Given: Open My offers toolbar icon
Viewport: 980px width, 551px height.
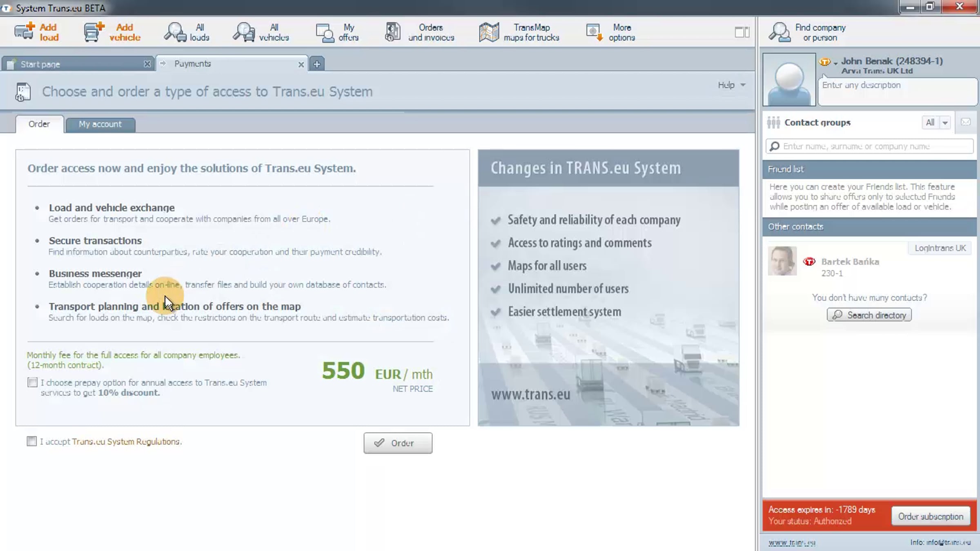Looking at the screenshot, I should tap(325, 33).
